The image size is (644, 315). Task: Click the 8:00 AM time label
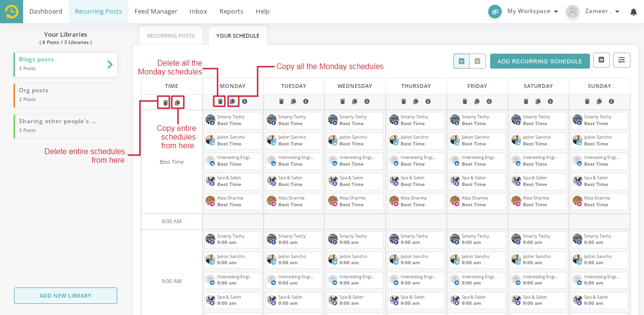[x=172, y=221]
